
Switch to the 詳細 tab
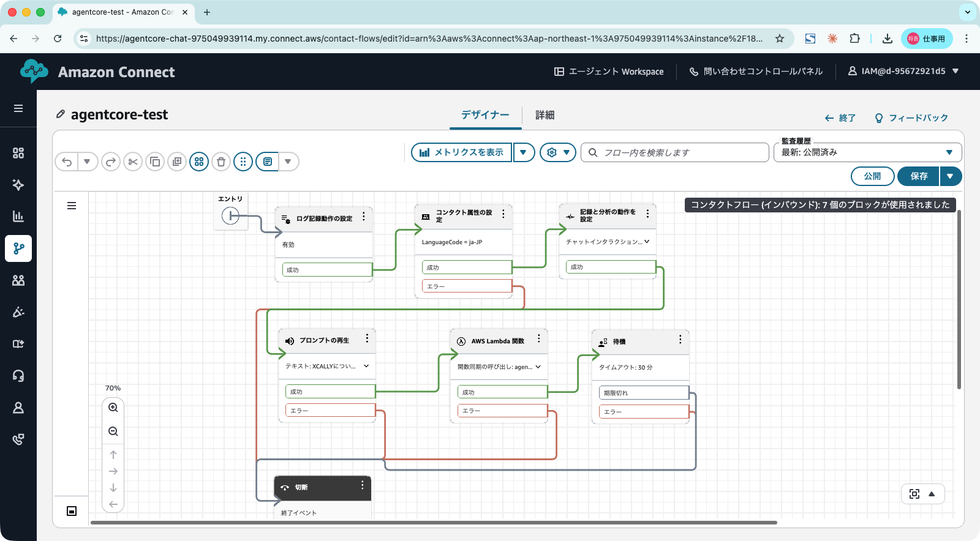pos(545,115)
